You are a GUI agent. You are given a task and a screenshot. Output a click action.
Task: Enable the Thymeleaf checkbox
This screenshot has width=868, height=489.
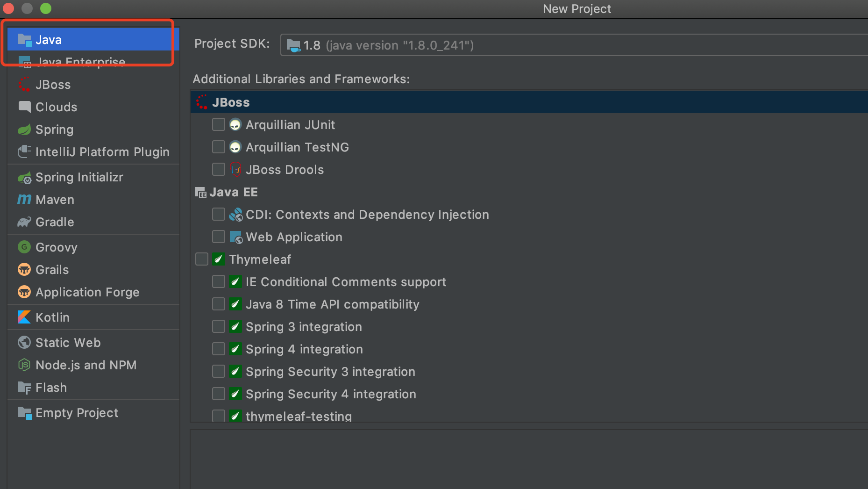202,259
